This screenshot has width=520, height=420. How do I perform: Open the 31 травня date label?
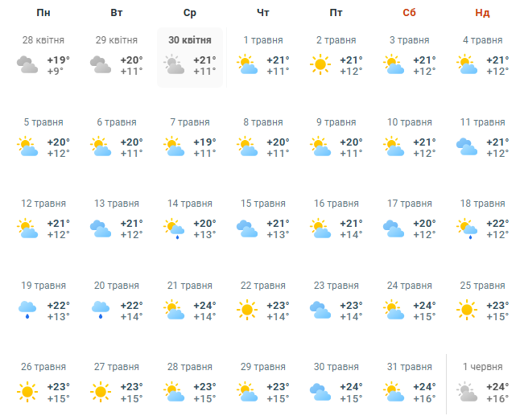(x=409, y=367)
